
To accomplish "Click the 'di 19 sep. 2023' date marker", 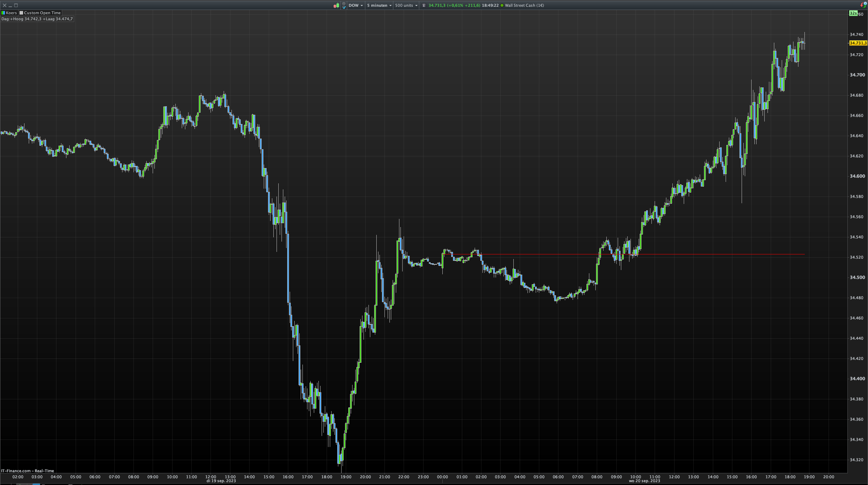I will 221,481.
